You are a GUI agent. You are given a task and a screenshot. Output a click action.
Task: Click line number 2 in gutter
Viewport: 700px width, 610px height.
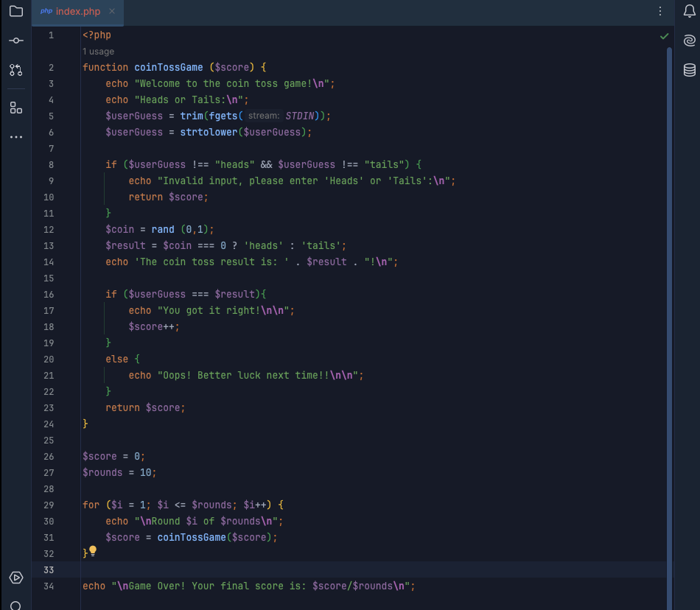52,67
